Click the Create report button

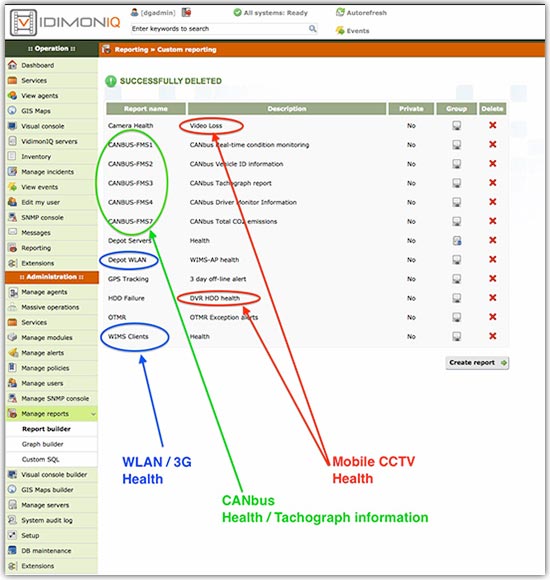pos(477,363)
